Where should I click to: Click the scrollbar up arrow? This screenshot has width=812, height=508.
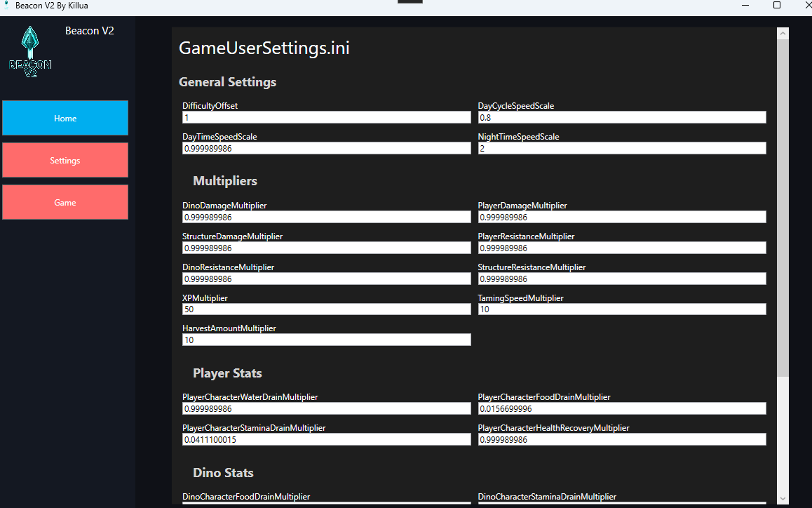(783, 33)
